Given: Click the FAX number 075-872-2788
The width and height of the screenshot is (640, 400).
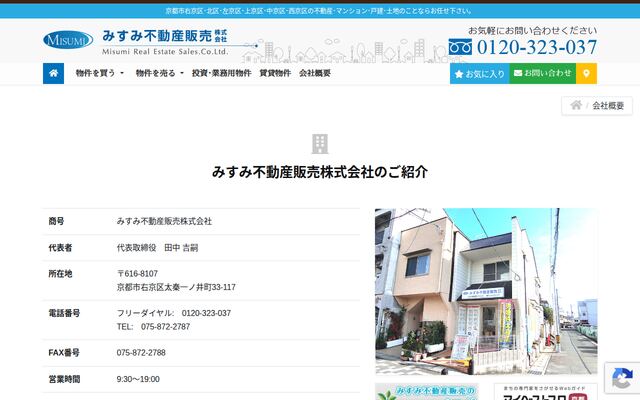Looking at the screenshot, I should pyautogui.click(x=141, y=353).
